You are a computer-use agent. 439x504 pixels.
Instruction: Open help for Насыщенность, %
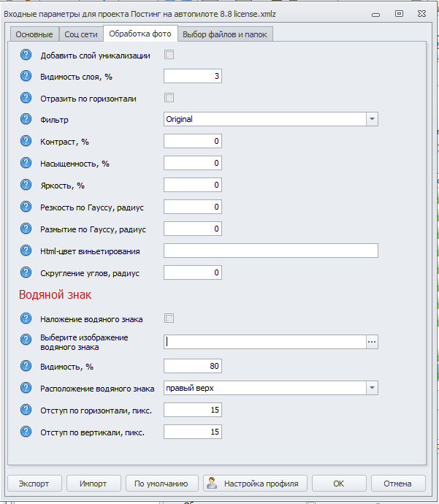26,163
